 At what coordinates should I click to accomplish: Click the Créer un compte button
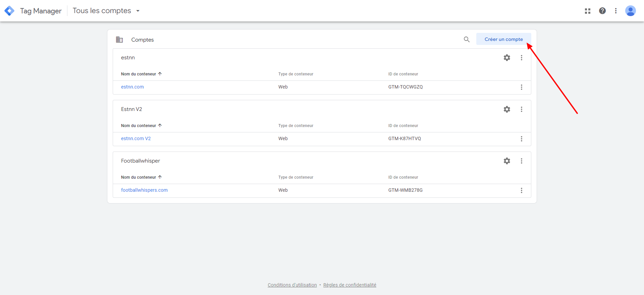coord(503,39)
